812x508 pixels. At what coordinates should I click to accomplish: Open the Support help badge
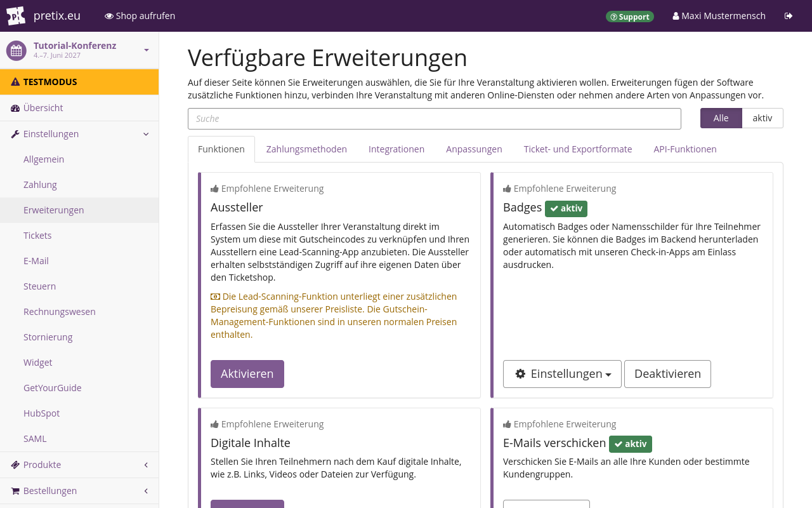coord(630,17)
